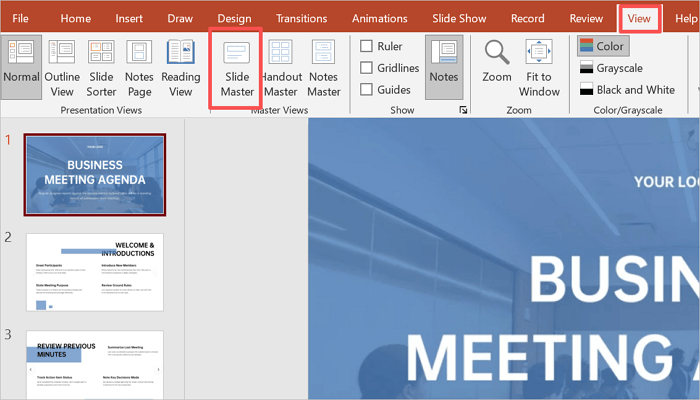
Task: Open the Zoom dialog
Action: [x=497, y=61]
